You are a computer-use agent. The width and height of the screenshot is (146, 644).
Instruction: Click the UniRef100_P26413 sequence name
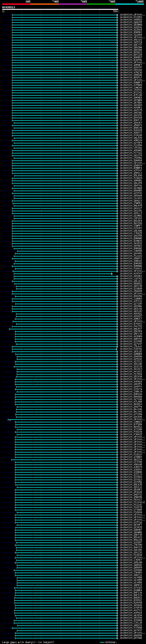pyautogui.click(x=131, y=269)
